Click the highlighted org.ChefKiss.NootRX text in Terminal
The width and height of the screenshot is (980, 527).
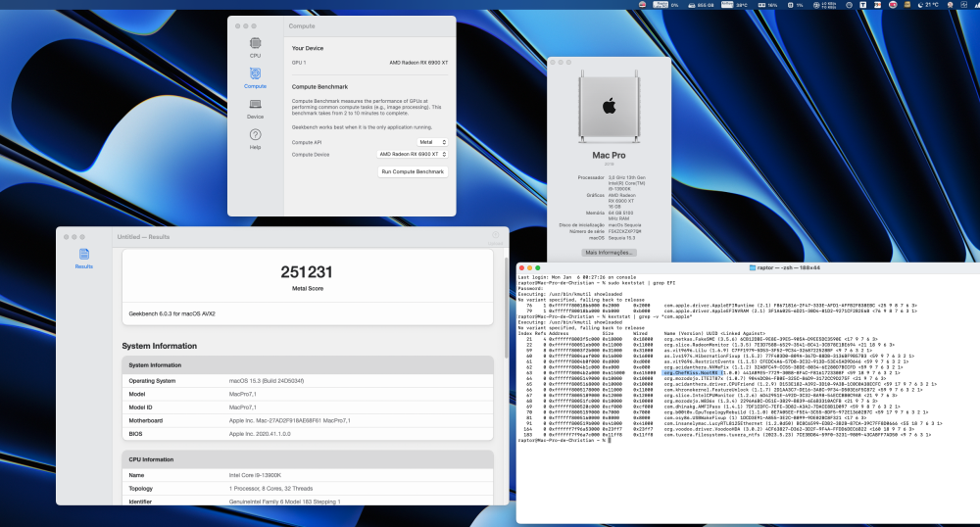[x=691, y=373]
